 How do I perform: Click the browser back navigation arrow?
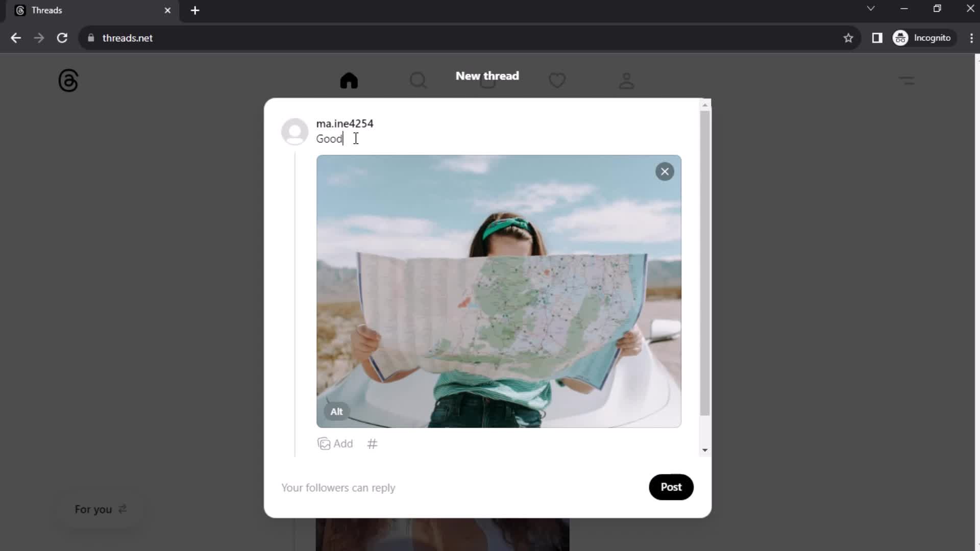[16, 38]
